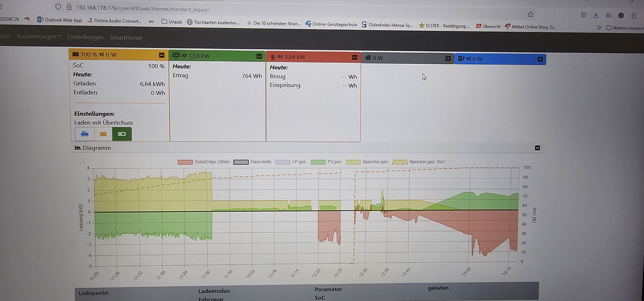Click the Hausverbr. legend color swatch
This screenshot has width=644, height=301.
coord(241,162)
